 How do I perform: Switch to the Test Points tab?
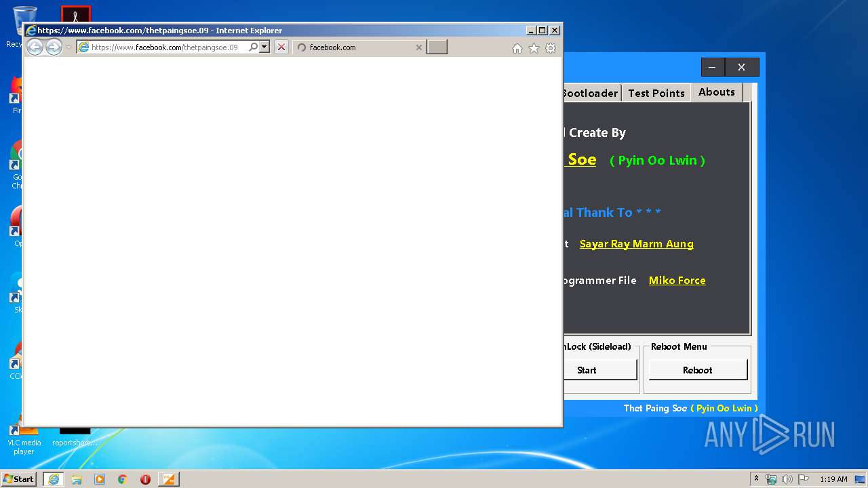(x=656, y=93)
